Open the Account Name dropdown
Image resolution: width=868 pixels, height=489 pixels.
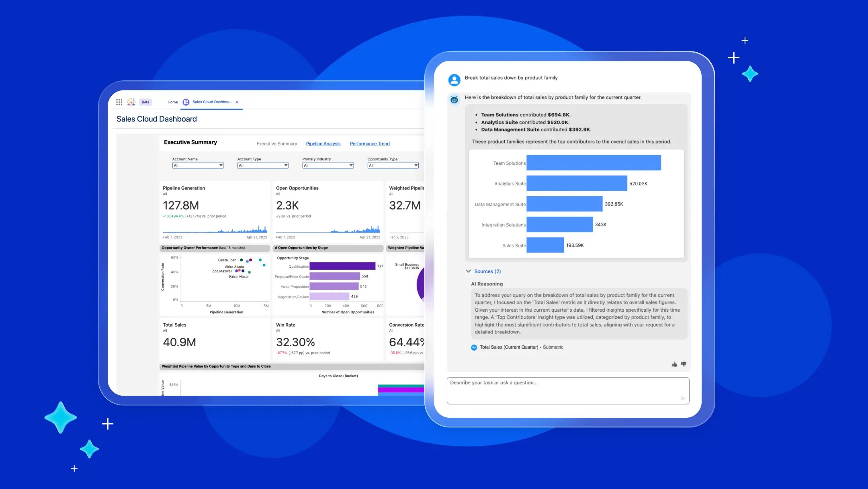198,165
